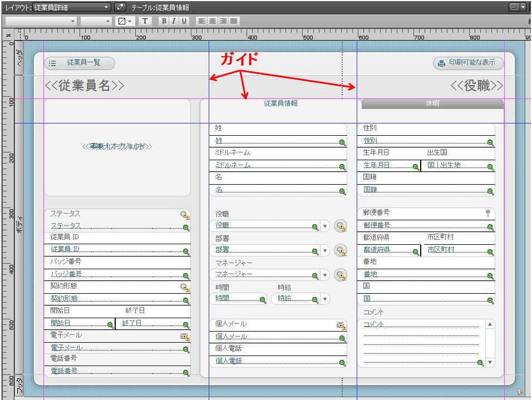Toggle underline formatting
Screen dimensions: 532x400
coord(184,21)
